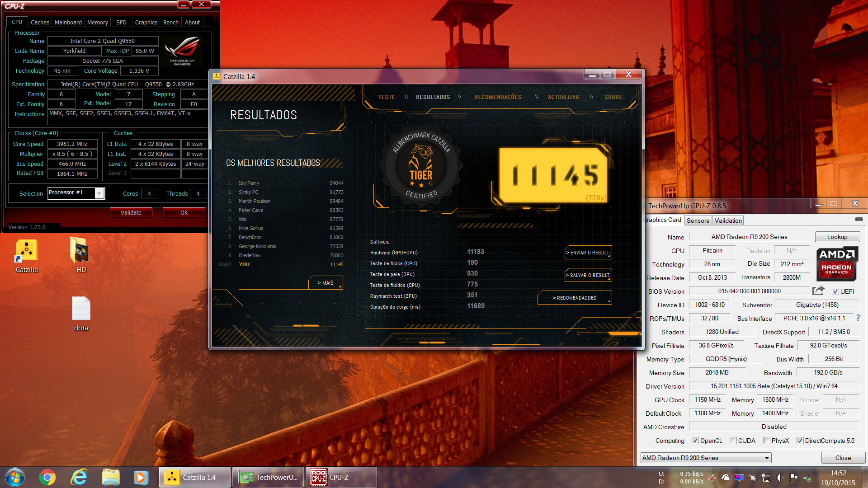Select the dota file on the desktop
Image resolution: width=868 pixels, height=488 pixels.
click(81, 314)
